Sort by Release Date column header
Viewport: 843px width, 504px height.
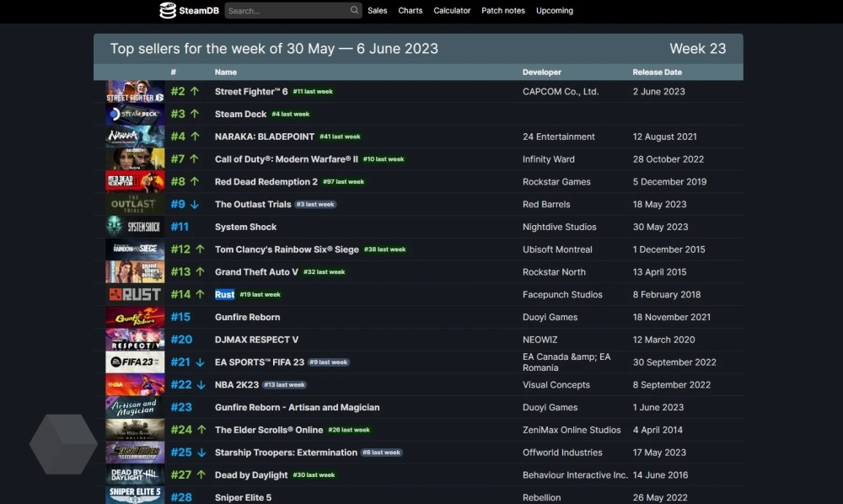[x=658, y=72]
